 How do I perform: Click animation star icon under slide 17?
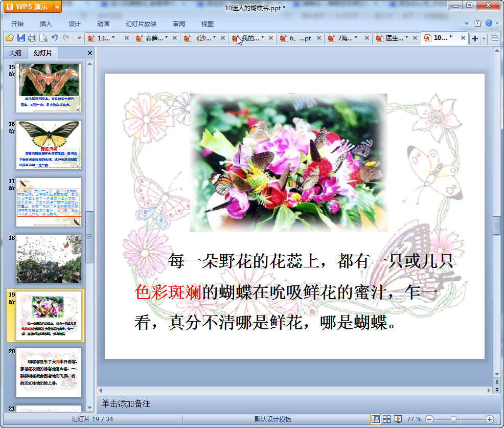click(x=12, y=188)
